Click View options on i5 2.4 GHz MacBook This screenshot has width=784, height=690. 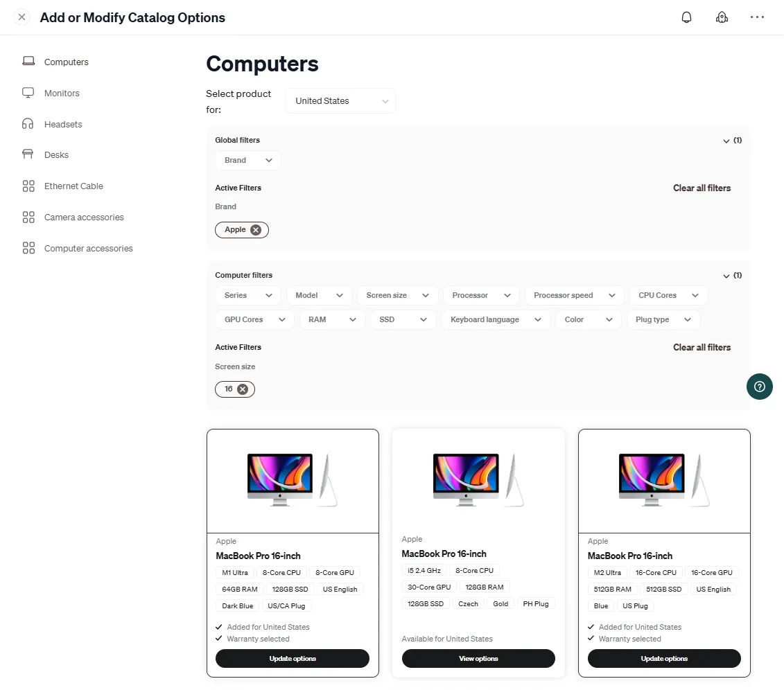(478, 659)
